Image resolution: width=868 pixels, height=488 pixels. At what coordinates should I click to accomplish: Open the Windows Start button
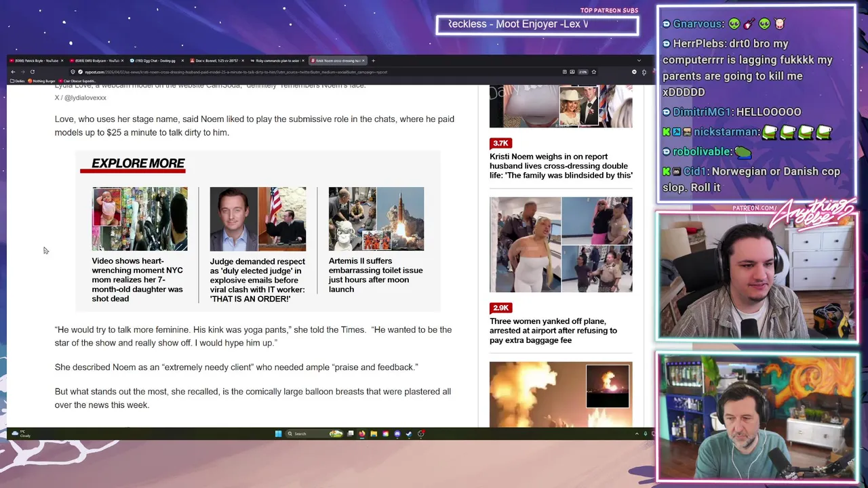pyautogui.click(x=278, y=434)
